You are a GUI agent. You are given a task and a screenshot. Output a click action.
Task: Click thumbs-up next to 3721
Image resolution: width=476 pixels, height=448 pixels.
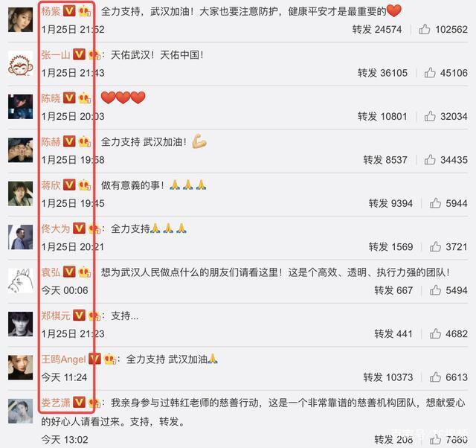pos(435,246)
